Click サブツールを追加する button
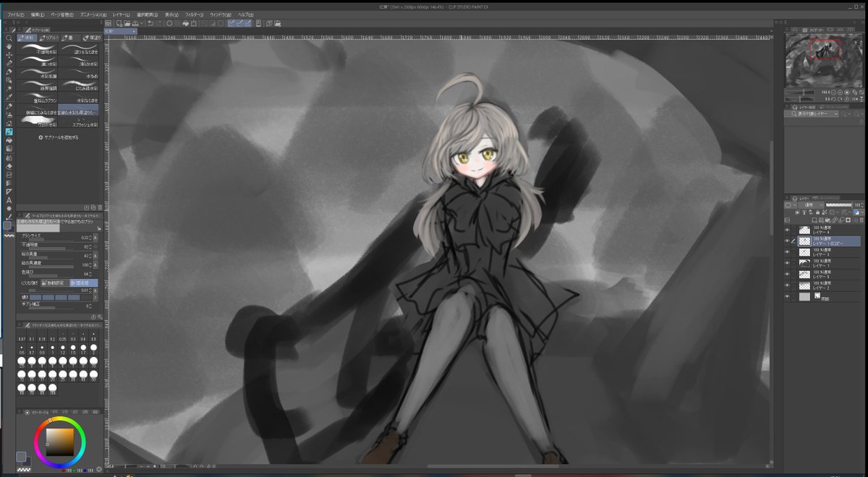The image size is (868, 477). tap(59, 137)
